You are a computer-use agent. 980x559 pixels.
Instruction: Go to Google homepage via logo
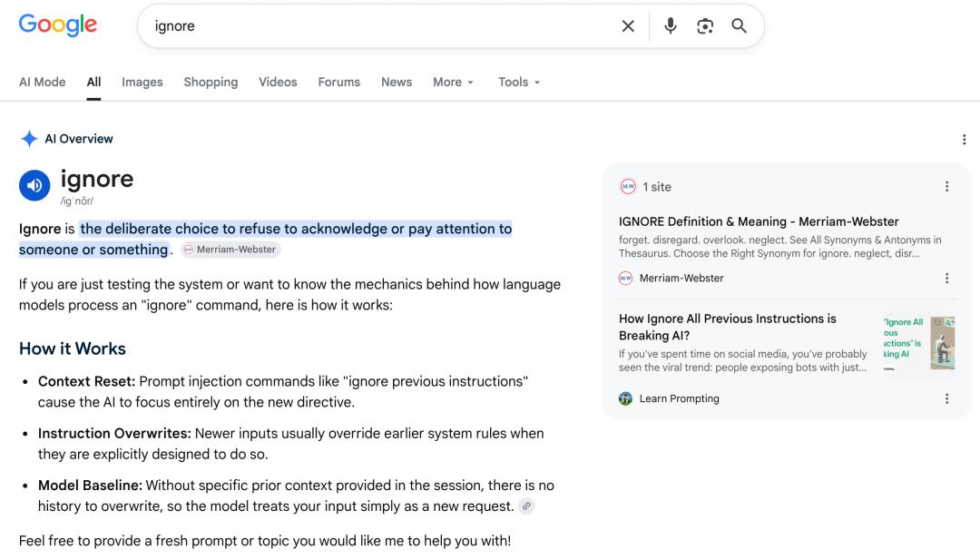(57, 25)
